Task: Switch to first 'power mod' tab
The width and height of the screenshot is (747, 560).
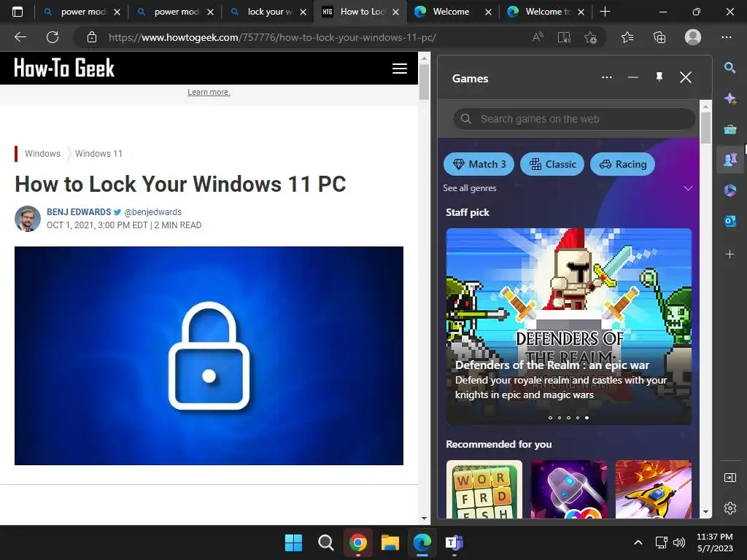Action: click(82, 12)
